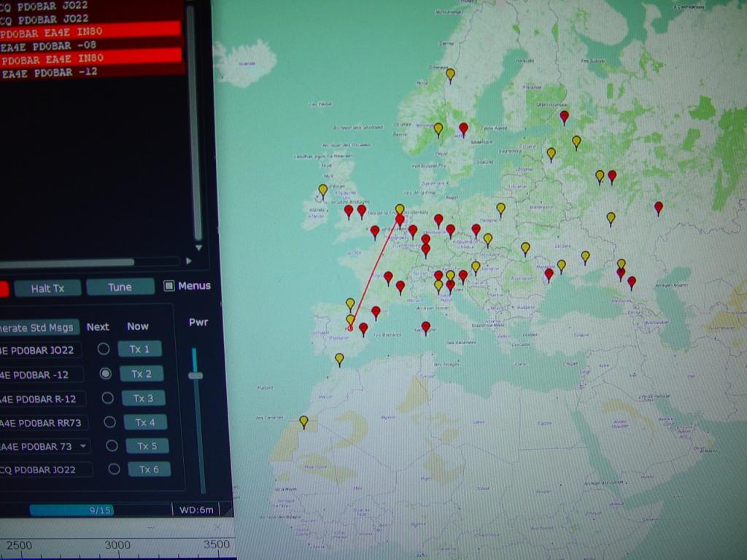The height and width of the screenshot is (560, 747).
Task: Select the red pin in northeastern Spain near Barcelona
Action: (x=376, y=313)
